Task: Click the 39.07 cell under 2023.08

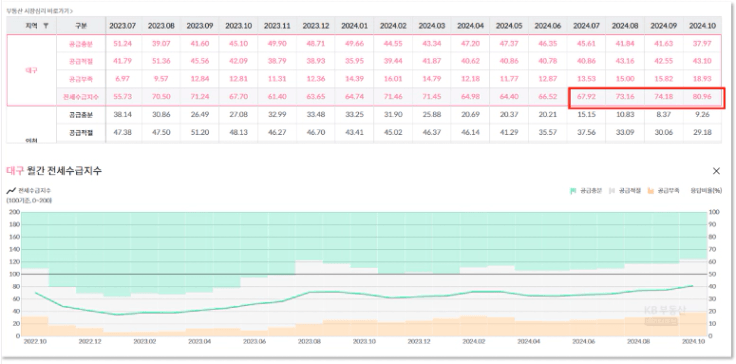Action: point(161,44)
